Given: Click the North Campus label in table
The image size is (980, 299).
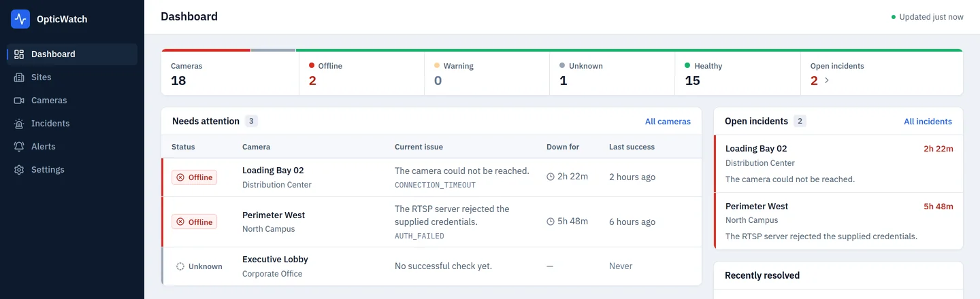Looking at the screenshot, I should click(x=269, y=229).
